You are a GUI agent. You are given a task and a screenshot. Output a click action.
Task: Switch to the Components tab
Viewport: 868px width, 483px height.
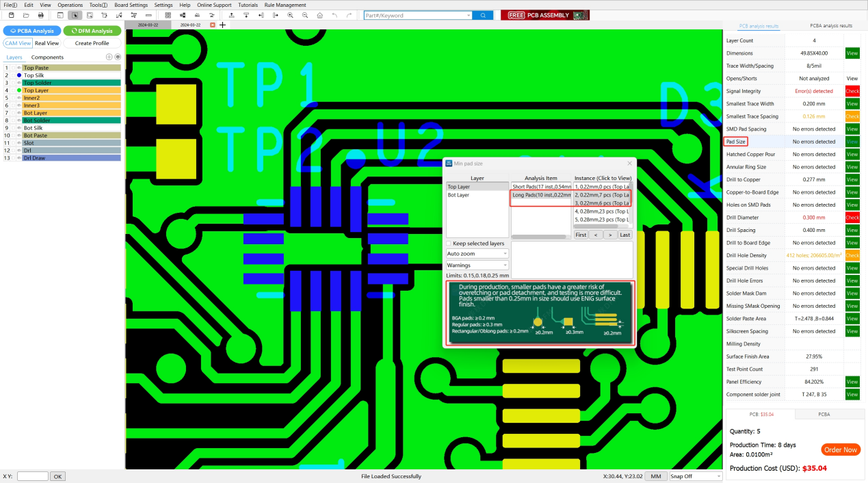47,57
